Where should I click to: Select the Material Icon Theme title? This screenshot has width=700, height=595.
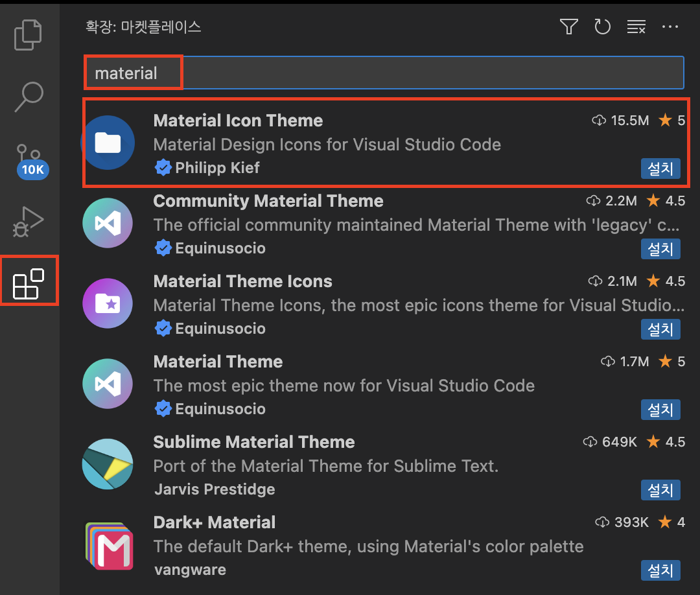pyautogui.click(x=238, y=121)
